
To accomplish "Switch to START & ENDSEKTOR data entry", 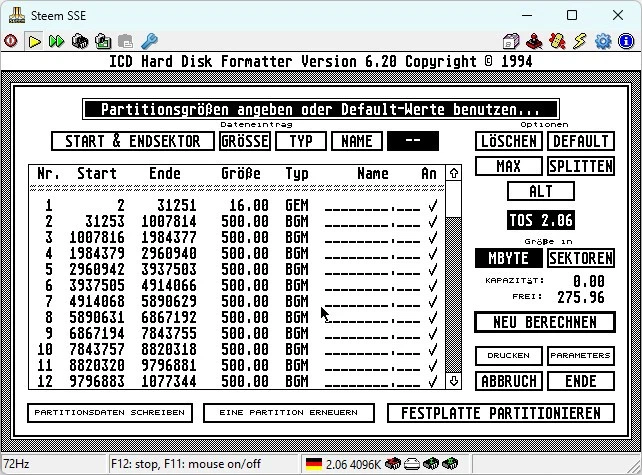I will tap(133, 141).
